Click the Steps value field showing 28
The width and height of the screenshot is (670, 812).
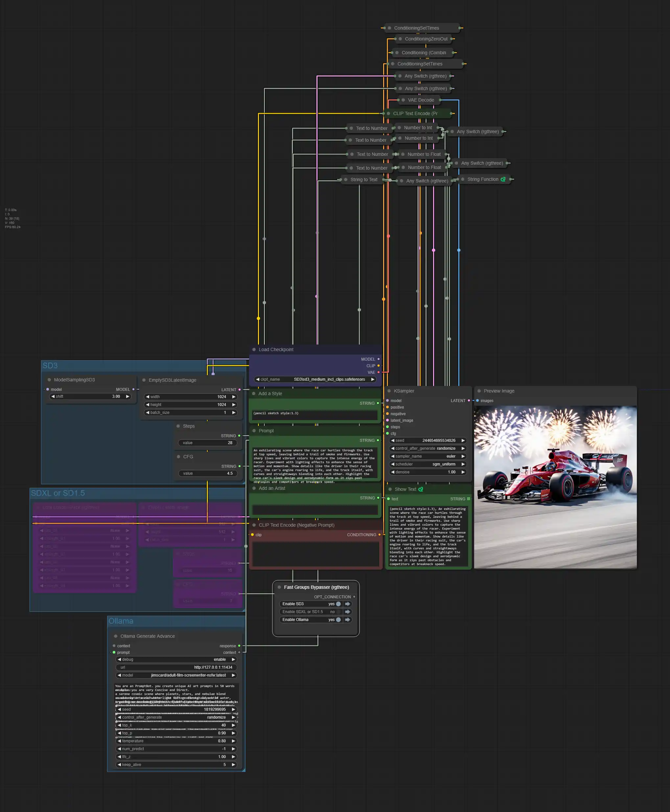(x=208, y=443)
